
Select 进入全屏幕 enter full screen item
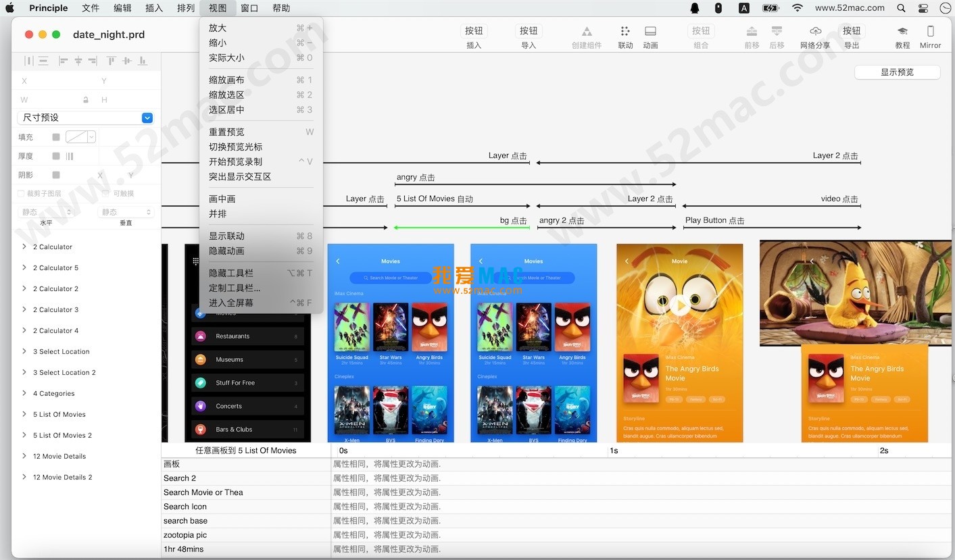[x=261, y=303]
